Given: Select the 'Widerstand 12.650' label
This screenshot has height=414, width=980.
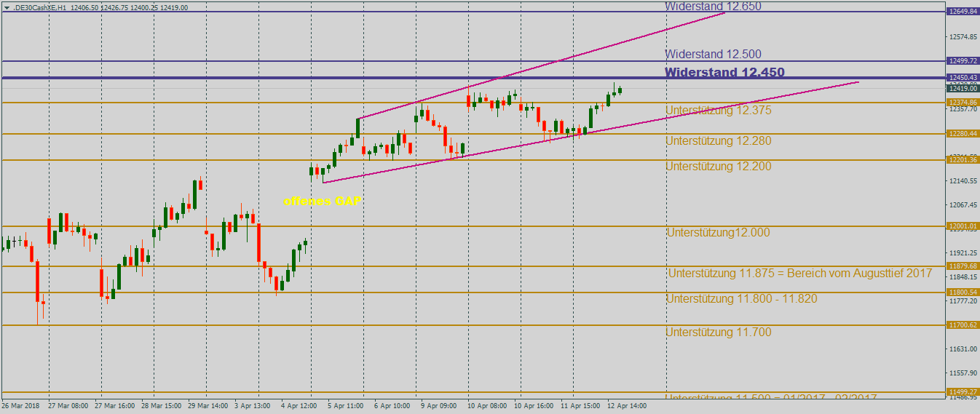Looking at the screenshot, I should [x=714, y=6].
